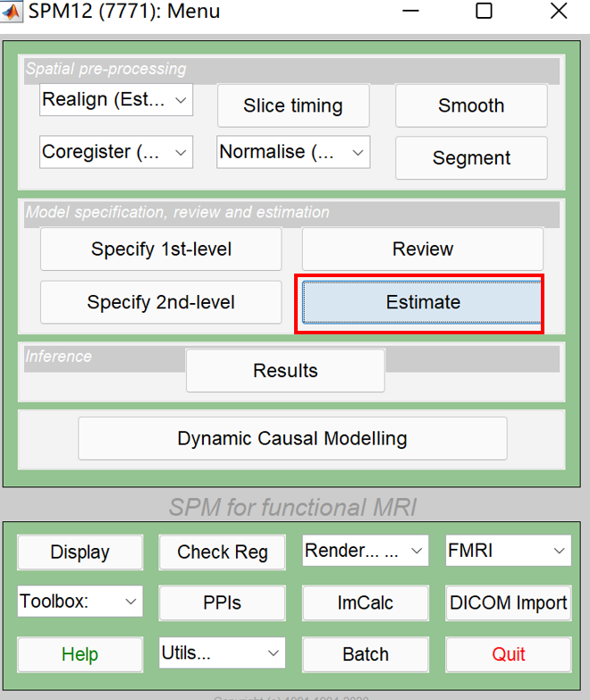
Task: Open the Batch editor
Action: pyautogui.click(x=366, y=654)
